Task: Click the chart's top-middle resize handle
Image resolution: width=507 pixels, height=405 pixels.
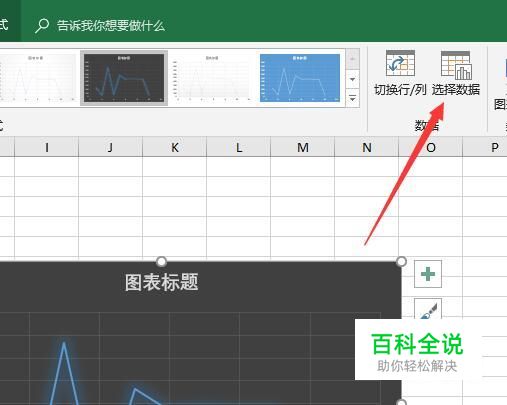Action: [161, 262]
